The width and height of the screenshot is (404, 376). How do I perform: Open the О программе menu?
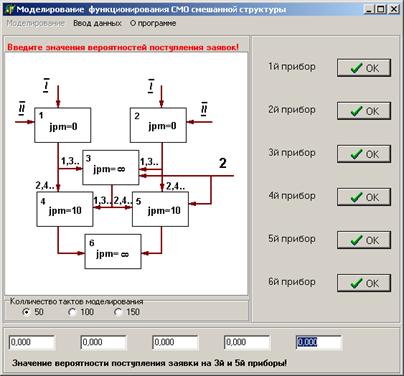point(153,23)
